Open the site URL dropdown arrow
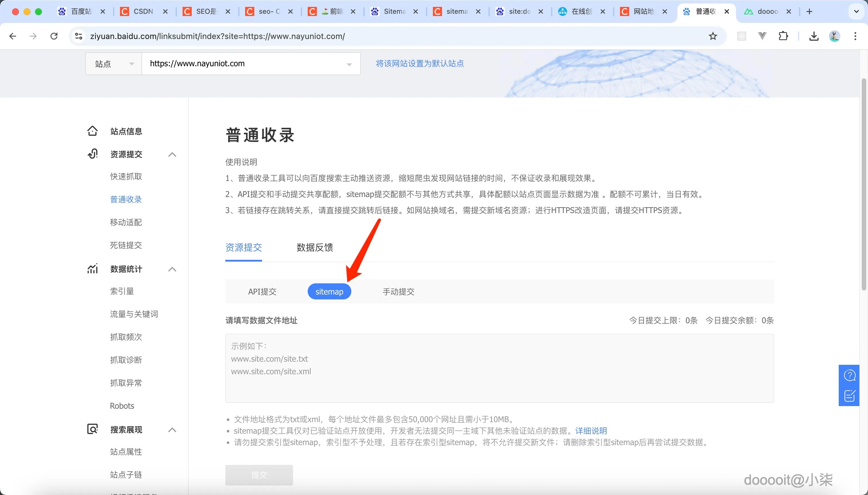The image size is (868, 495). click(x=349, y=64)
